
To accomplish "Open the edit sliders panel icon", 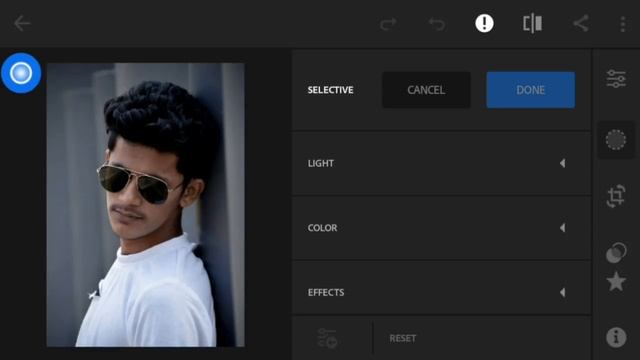I will click(x=616, y=78).
